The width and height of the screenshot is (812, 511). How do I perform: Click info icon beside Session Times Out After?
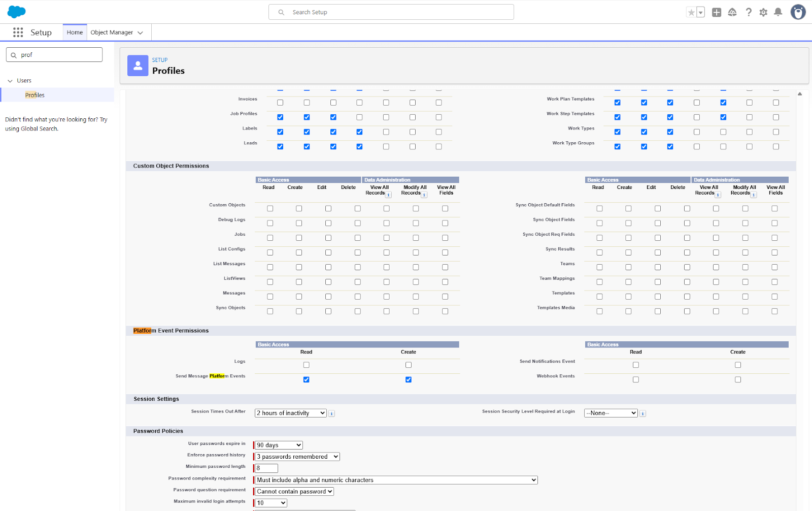(x=331, y=413)
